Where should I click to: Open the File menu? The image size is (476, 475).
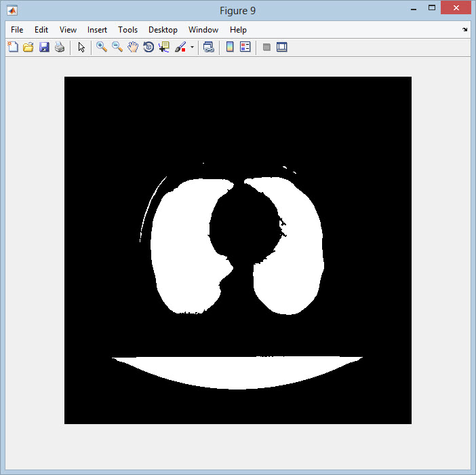(x=17, y=30)
